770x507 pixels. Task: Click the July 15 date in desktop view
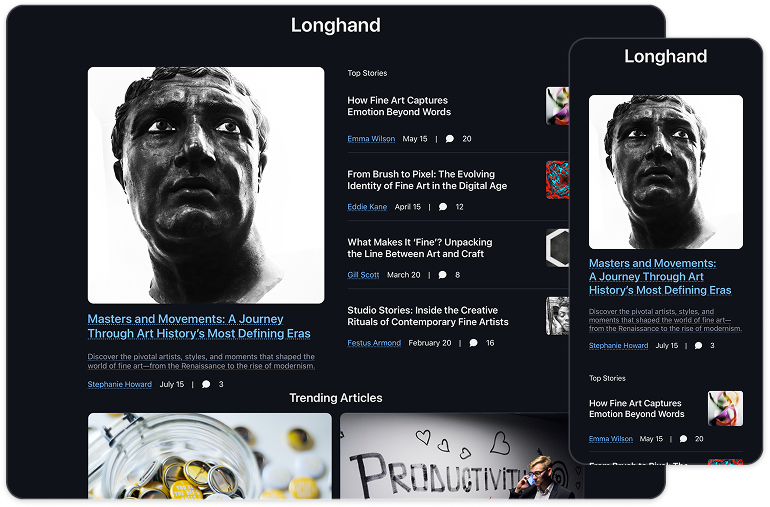pos(172,384)
